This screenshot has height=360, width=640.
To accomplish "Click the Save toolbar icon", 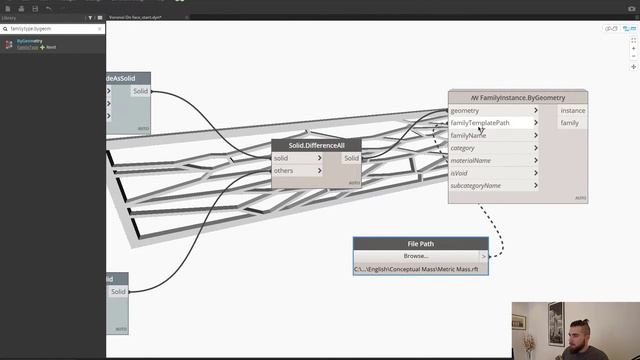I will coord(35,9).
